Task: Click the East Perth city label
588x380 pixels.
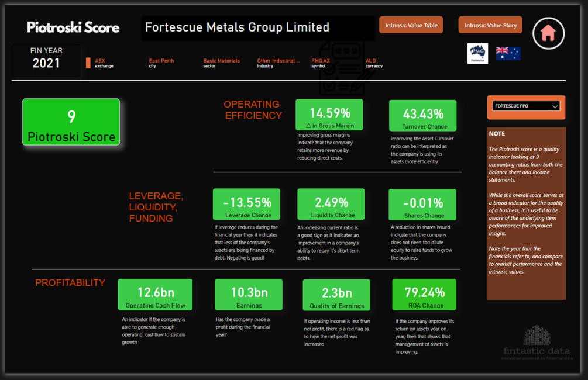Action: [161, 63]
